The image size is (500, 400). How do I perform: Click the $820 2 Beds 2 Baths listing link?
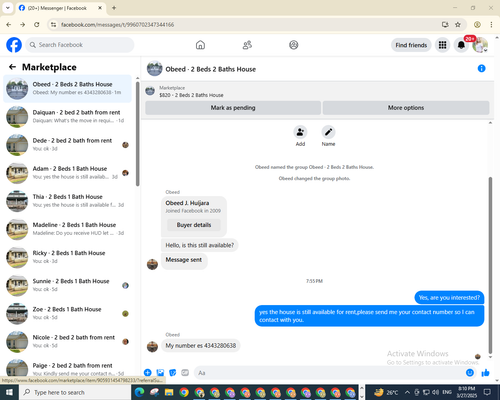pos(191,95)
